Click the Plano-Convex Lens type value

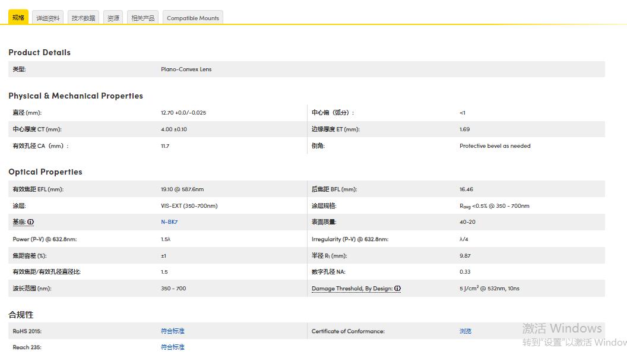point(186,69)
